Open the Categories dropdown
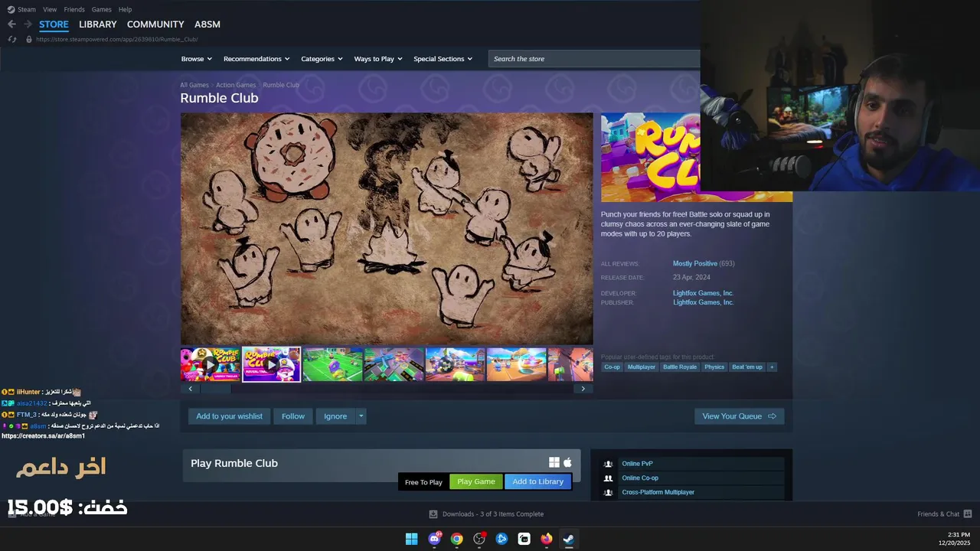 click(322, 59)
